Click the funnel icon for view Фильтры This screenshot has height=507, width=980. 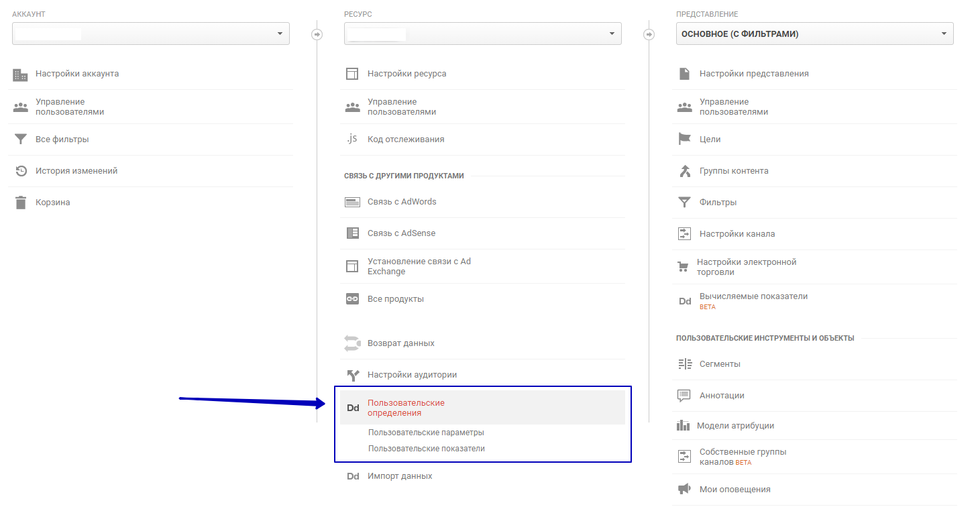(684, 203)
